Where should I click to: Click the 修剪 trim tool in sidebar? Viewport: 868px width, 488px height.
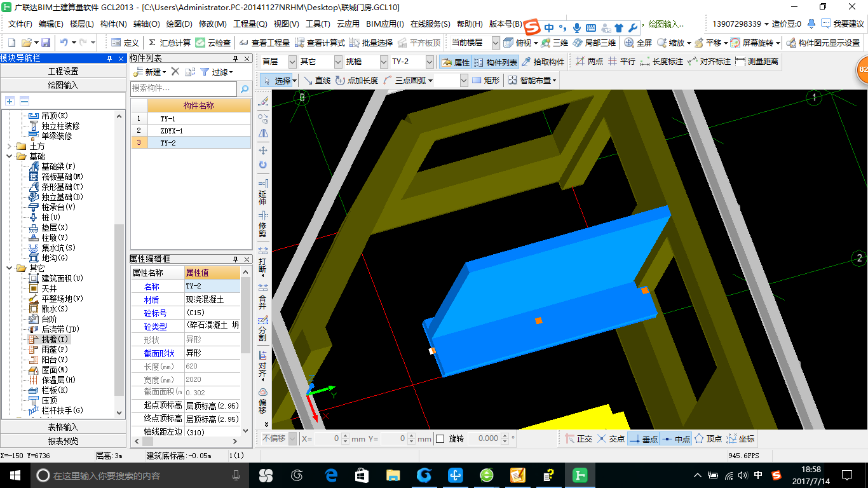[x=263, y=225]
